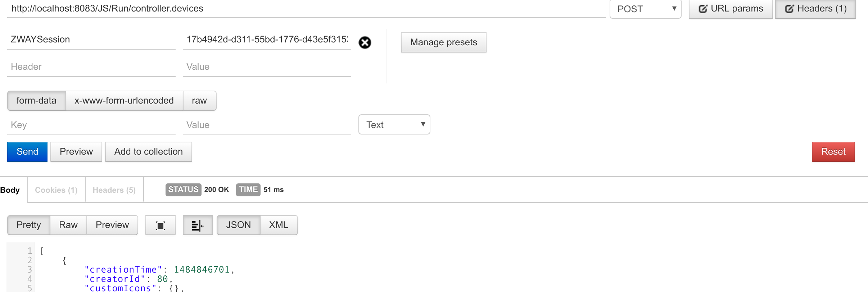Remove the ZWAYSession header row
Image resolution: width=868 pixels, height=292 pixels.
[x=365, y=42]
